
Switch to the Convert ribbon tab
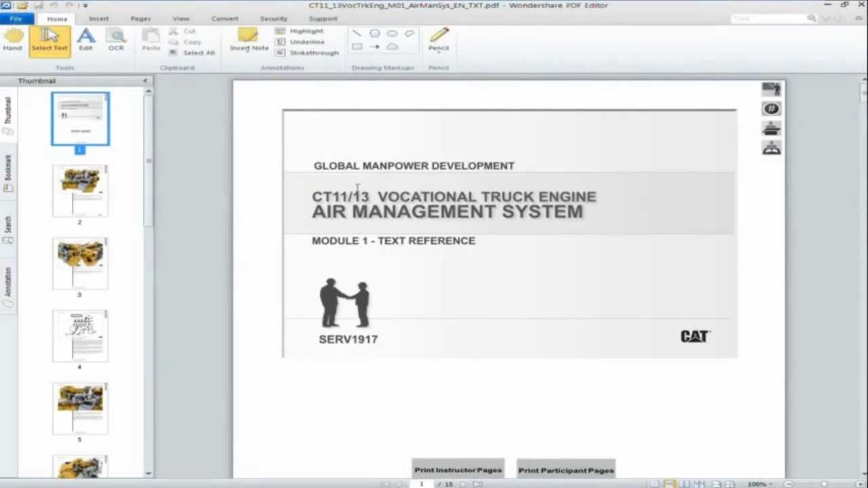point(224,18)
